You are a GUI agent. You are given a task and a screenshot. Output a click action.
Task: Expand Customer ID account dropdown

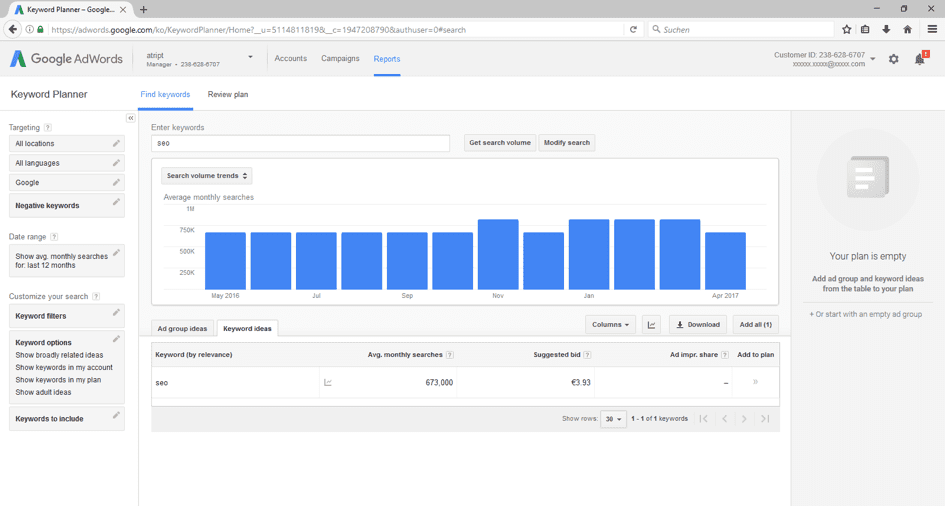pos(873,59)
